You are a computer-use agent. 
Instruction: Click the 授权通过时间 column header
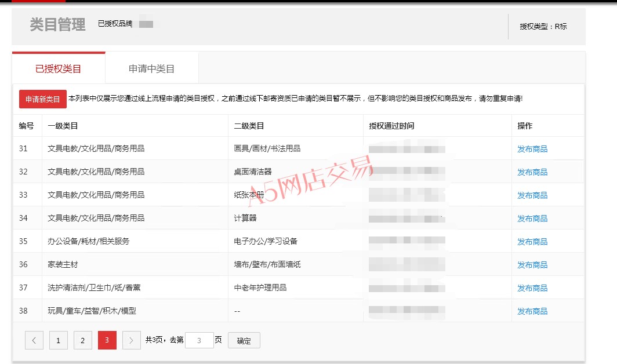[391, 126]
